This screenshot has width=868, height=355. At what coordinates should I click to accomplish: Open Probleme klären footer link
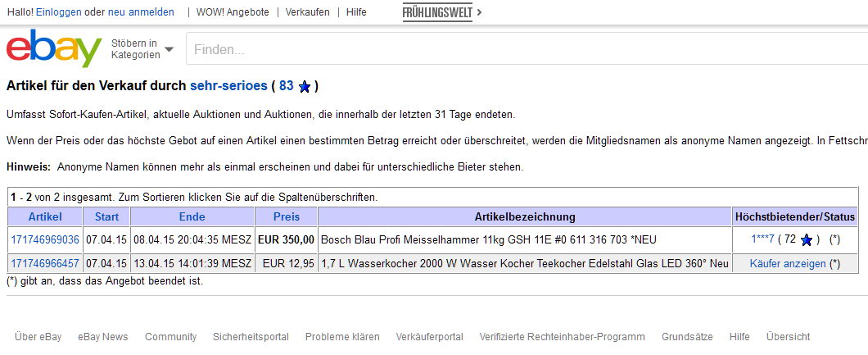[342, 337]
